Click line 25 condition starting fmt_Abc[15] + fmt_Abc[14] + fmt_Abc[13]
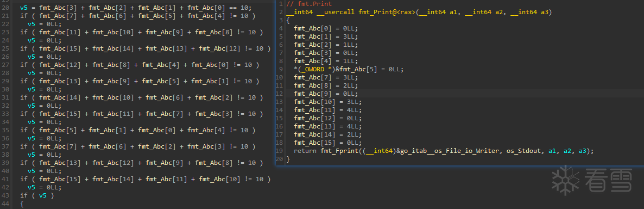The height and width of the screenshot is (209, 644). tap(146, 48)
